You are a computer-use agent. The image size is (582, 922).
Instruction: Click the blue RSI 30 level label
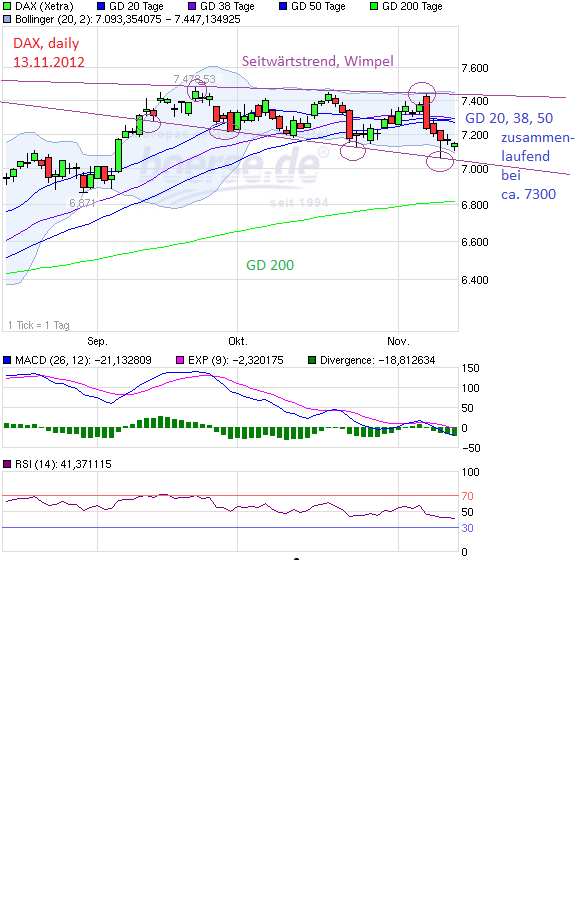(467, 528)
